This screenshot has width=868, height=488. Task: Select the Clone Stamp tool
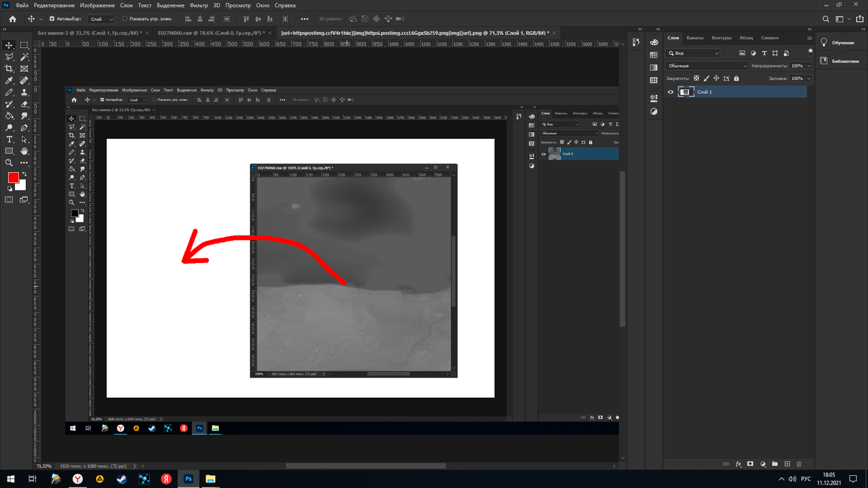pos(24,92)
